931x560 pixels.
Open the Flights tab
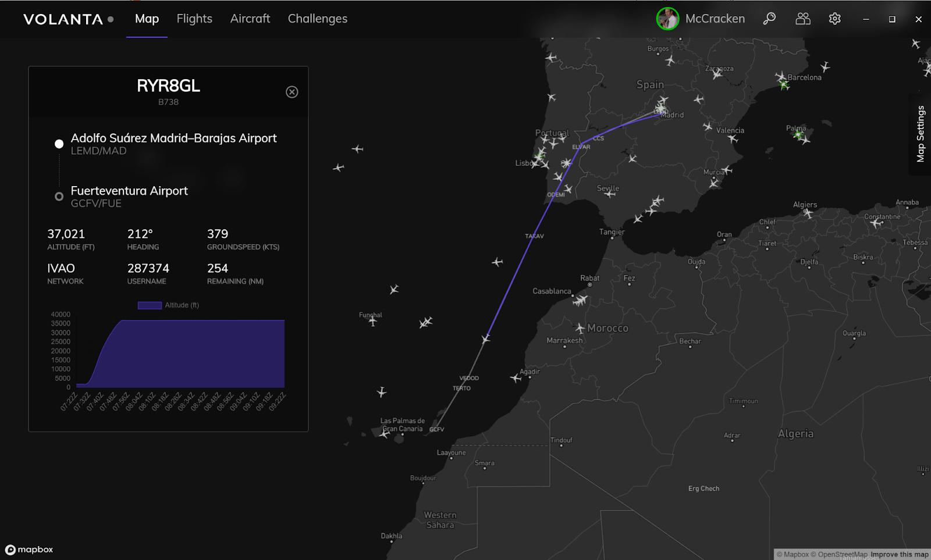[x=194, y=19]
